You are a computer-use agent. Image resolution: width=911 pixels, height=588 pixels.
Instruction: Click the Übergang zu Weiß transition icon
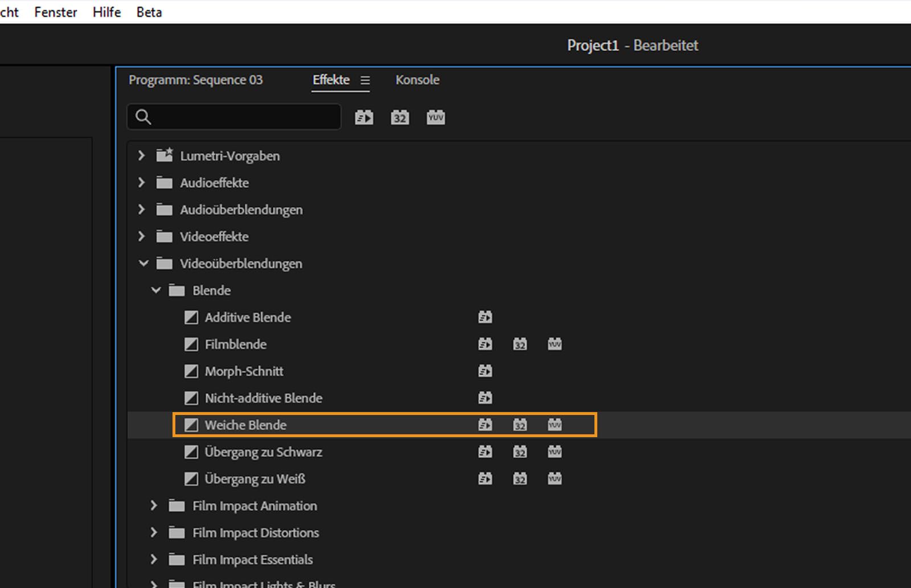(x=191, y=479)
